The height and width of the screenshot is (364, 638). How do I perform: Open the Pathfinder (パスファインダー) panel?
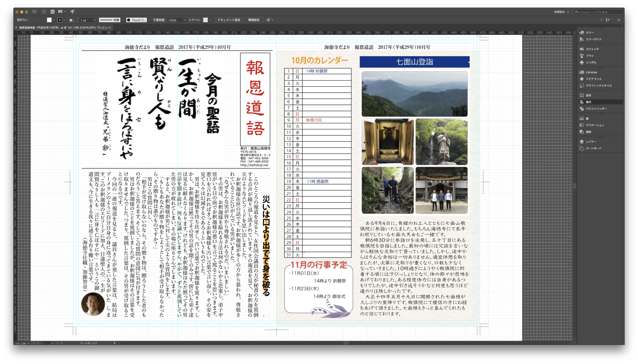click(596, 109)
